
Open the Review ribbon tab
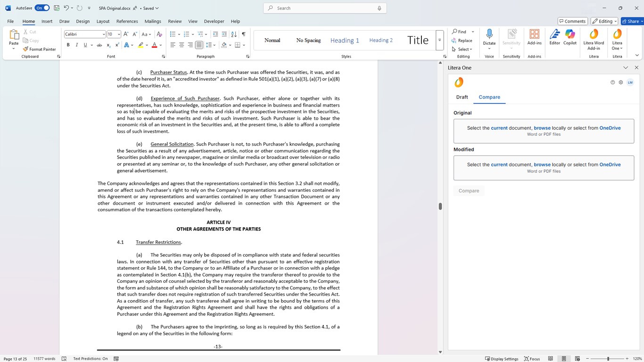coord(174,21)
